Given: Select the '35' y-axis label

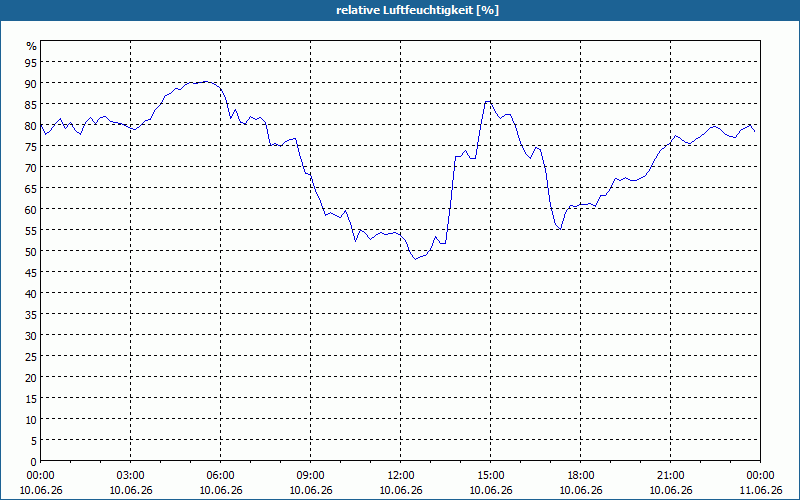Looking at the screenshot, I should coord(31,314).
